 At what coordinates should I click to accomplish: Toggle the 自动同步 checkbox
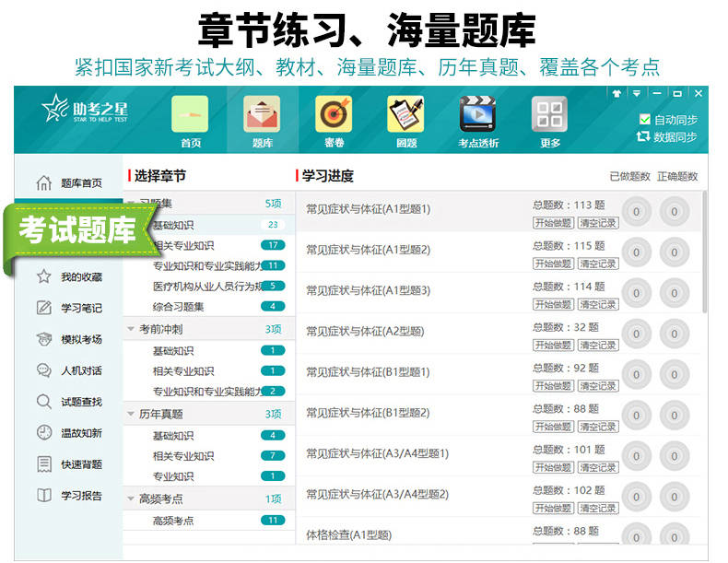click(x=645, y=120)
